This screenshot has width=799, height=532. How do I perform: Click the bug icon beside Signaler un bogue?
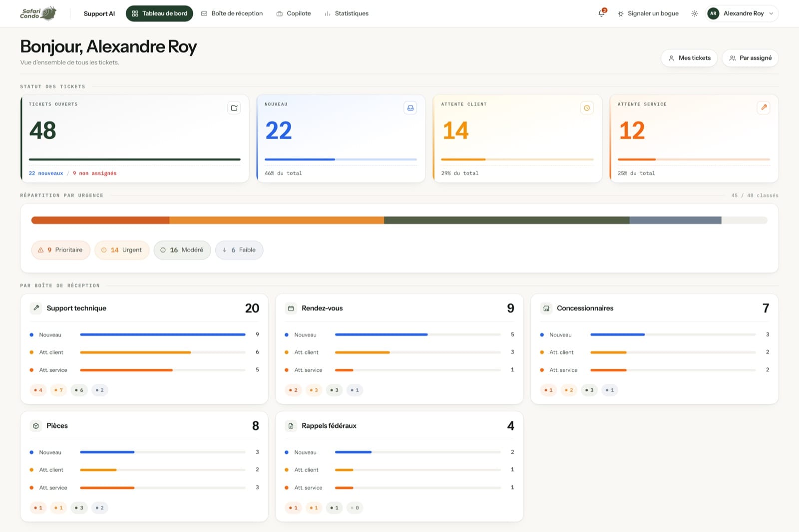pos(621,14)
